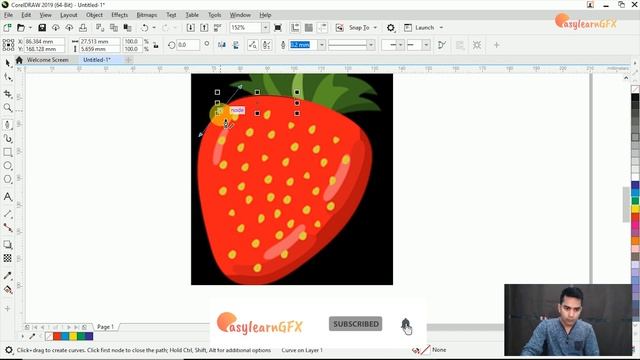Click the black swatch in right color palette
Viewport: 640px width, 360px height.
(x=635, y=98)
